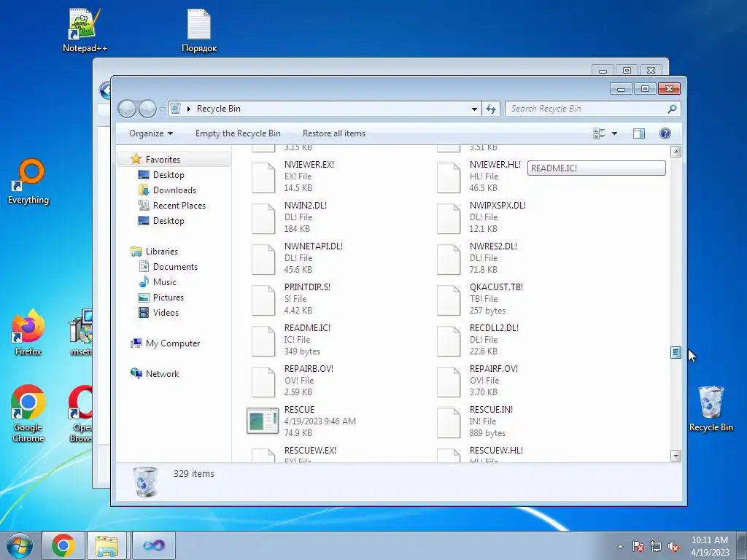The height and width of the screenshot is (560, 747).
Task: Select QKACUST.TB! file
Action: pyautogui.click(x=481, y=300)
